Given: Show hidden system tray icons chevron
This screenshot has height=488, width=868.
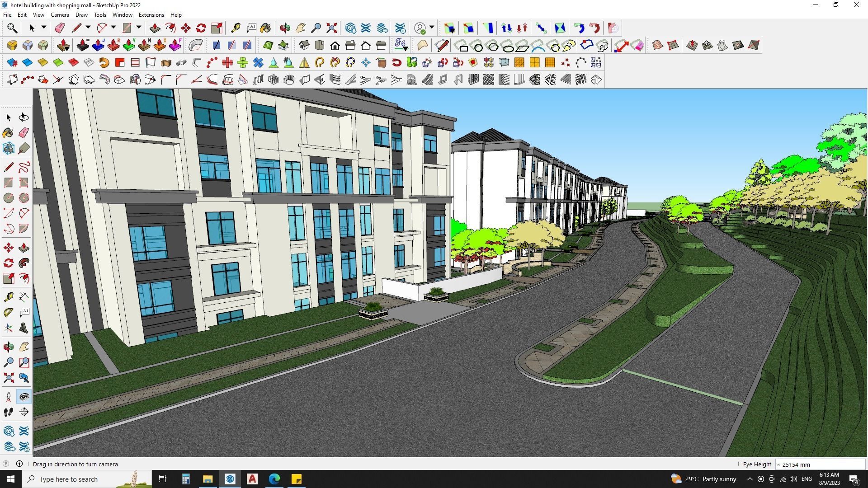Looking at the screenshot, I should [x=750, y=479].
